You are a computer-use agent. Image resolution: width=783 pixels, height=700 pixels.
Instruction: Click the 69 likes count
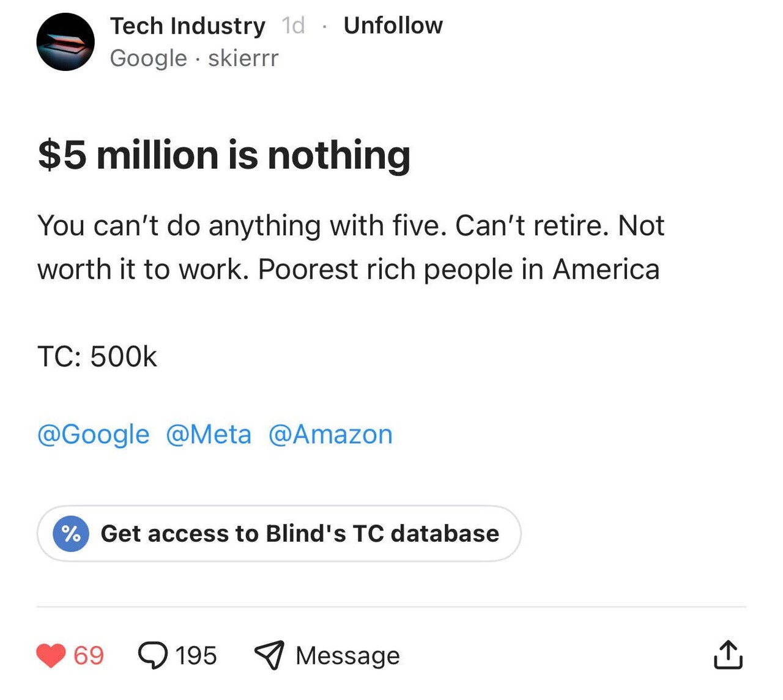pyautogui.click(x=89, y=655)
